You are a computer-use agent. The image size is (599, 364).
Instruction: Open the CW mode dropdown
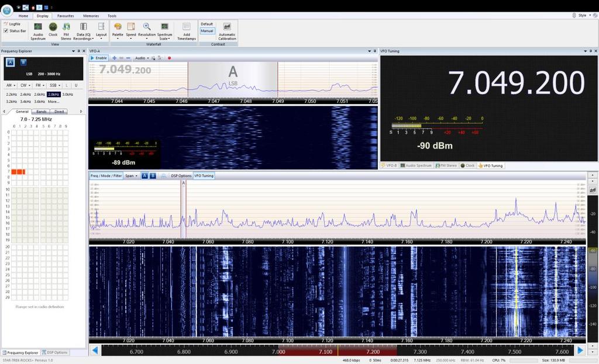pos(25,85)
